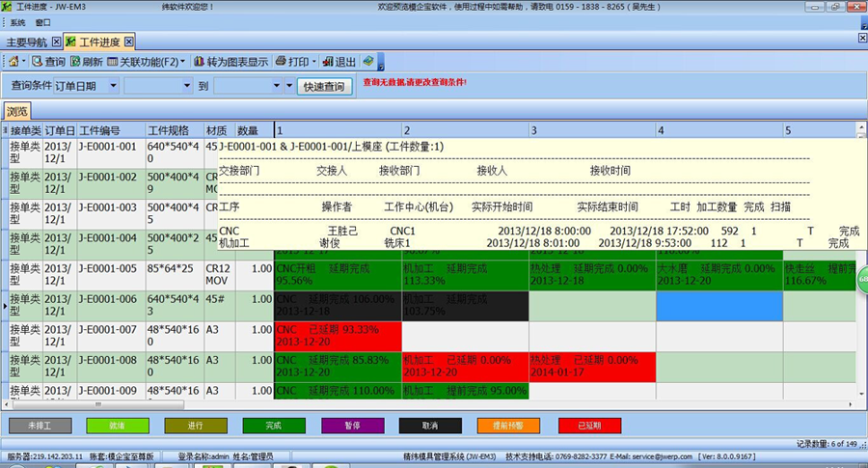The height and width of the screenshot is (468, 868).
Task: Expand the 关联功能(F2) dropdown arrow
Action: click(x=182, y=62)
